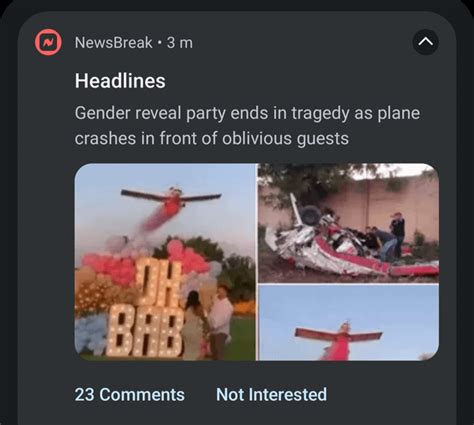Screen dimensions: 474x425
Task: Collapse the notification with the chevron button
Action: pos(426,42)
